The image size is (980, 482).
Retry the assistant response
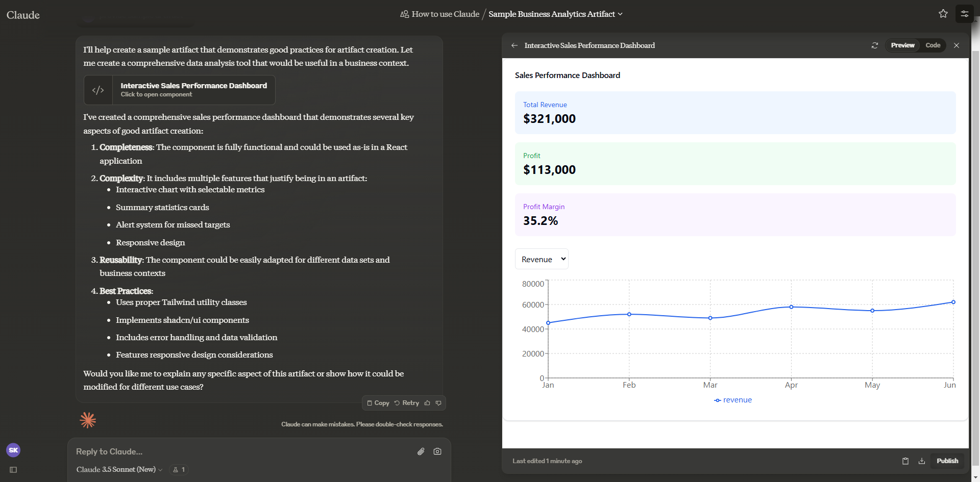[407, 403]
